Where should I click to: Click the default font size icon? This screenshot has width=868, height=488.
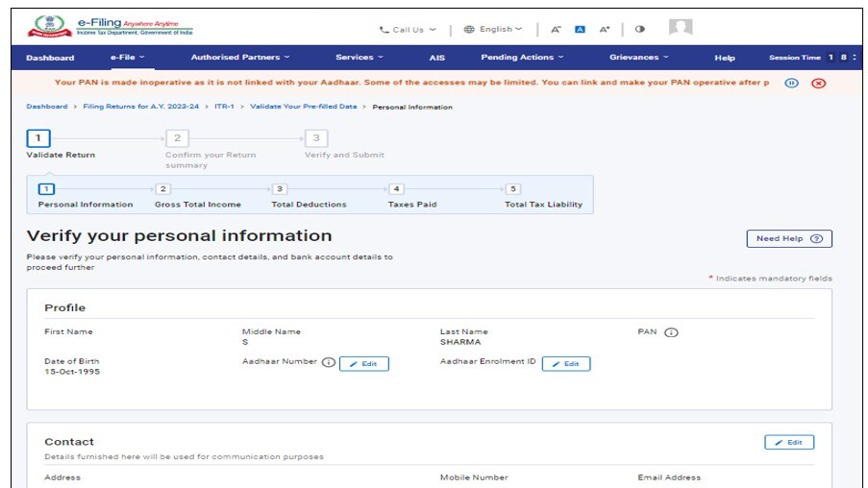point(580,30)
